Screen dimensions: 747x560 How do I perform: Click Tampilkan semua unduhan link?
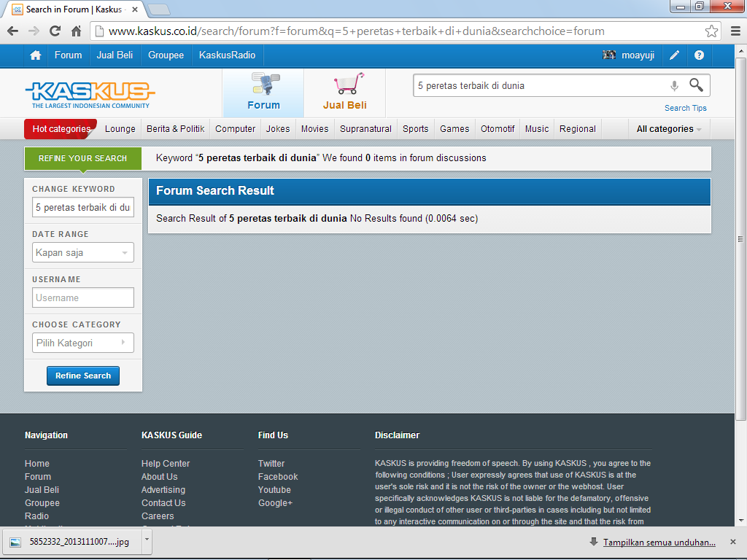(x=659, y=542)
